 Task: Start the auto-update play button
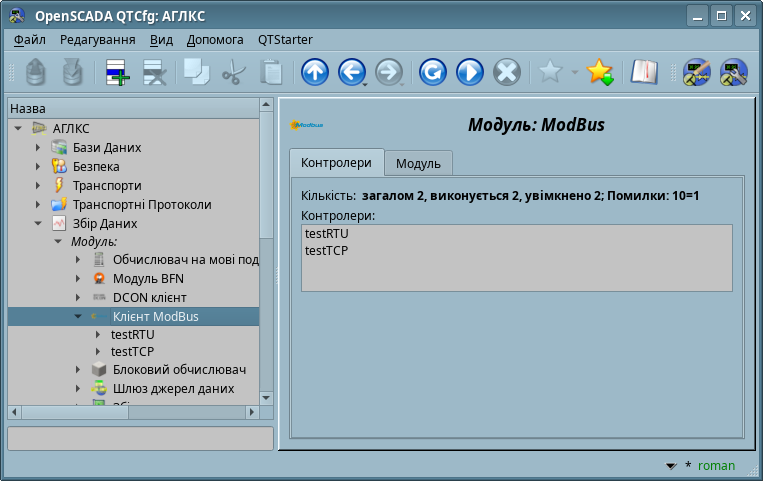click(x=470, y=73)
